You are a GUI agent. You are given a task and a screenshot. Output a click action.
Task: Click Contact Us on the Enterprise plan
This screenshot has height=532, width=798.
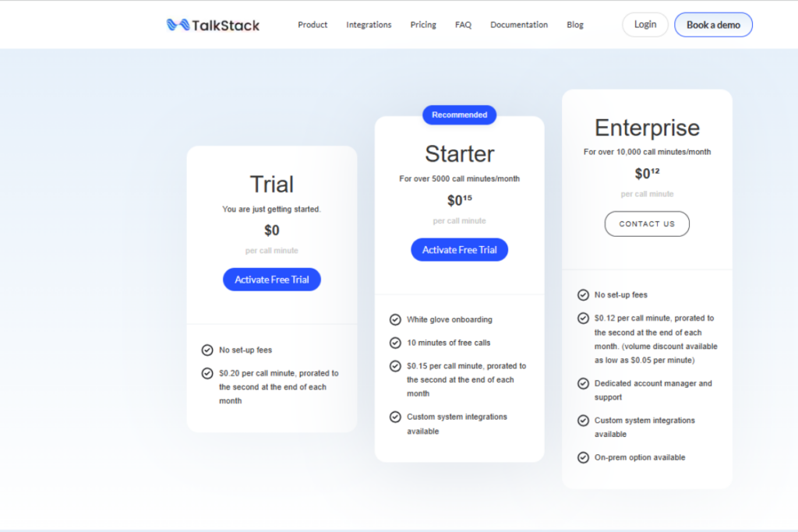[647, 224]
